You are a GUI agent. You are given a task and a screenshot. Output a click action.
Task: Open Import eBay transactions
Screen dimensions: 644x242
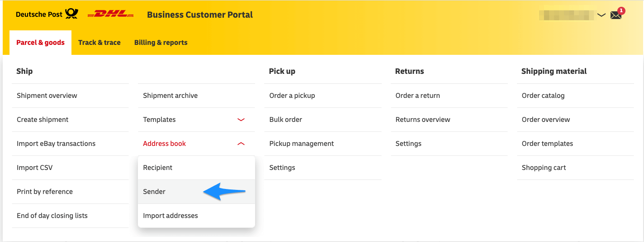point(70,144)
